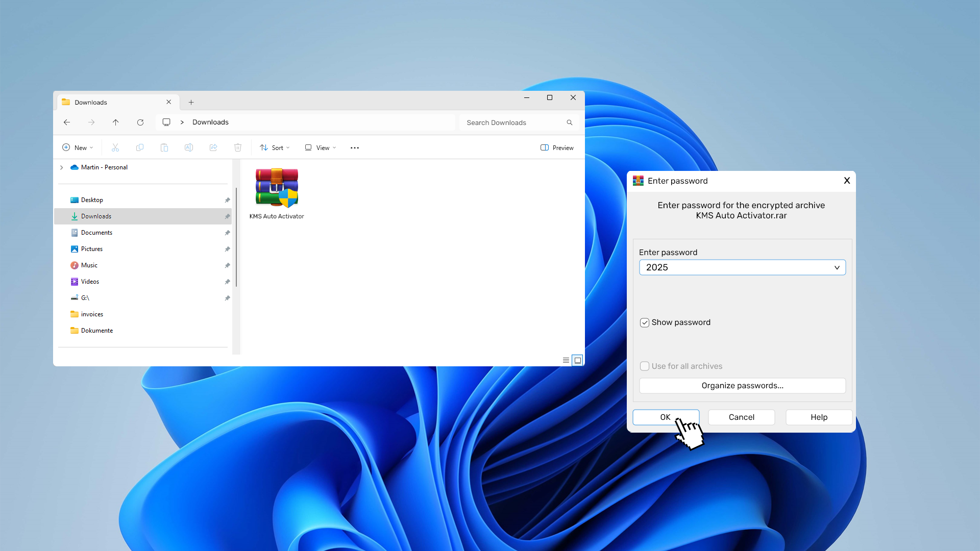
Task: Open the Sort dropdown menu
Action: (x=275, y=147)
